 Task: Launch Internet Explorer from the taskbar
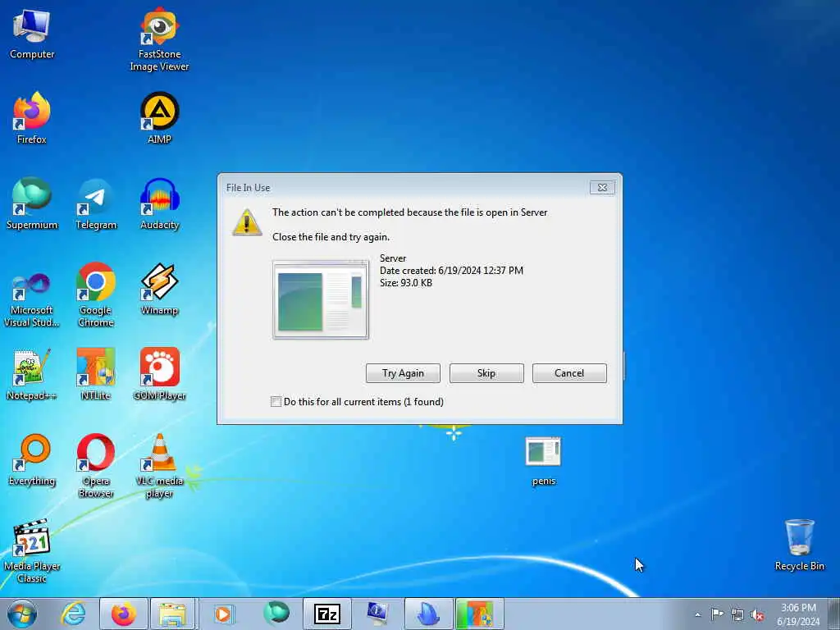tap(73, 614)
